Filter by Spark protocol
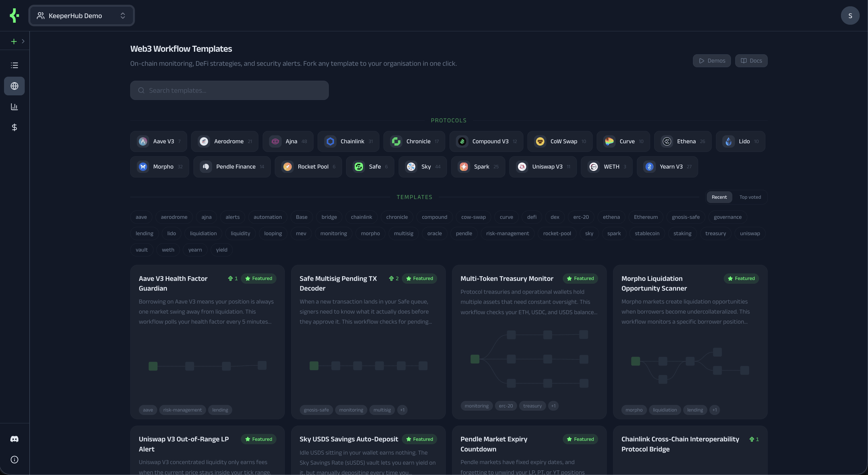The width and height of the screenshot is (868, 475). pyautogui.click(x=478, y=167)
